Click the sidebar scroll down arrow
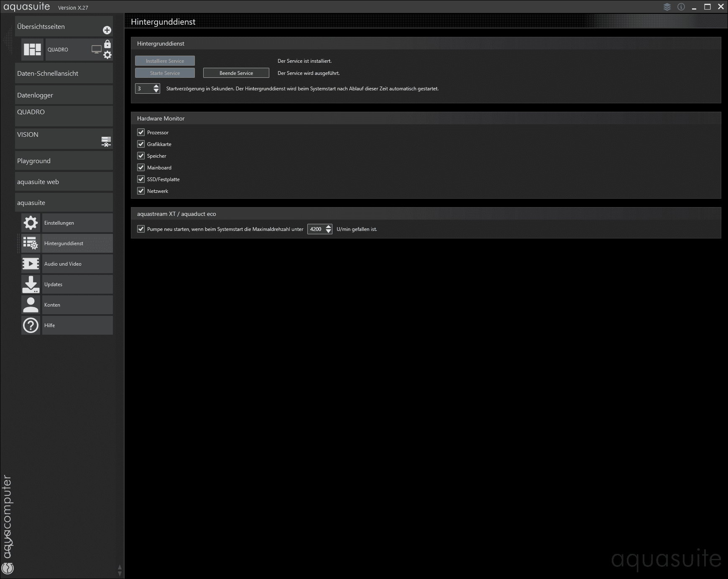 tap(120, 574)
